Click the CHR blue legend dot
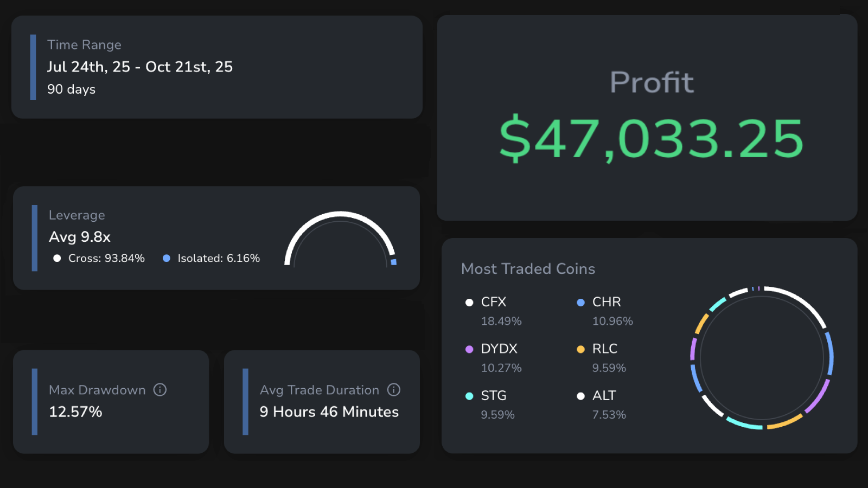868x488 pixels. click(580, 303)
